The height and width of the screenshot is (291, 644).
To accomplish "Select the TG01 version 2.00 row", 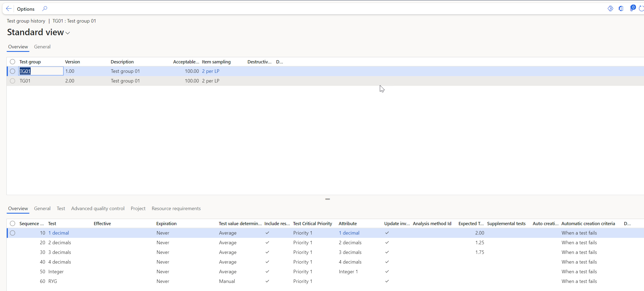I will 12,81.
